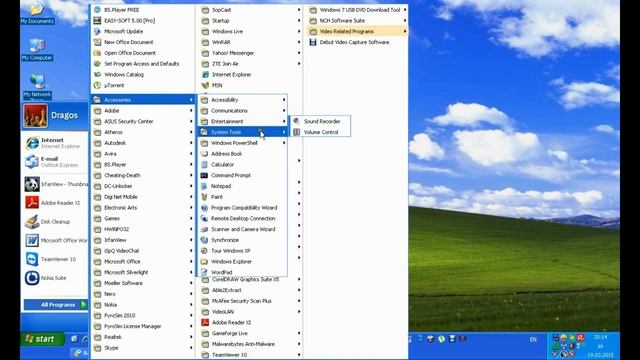Image resolution: width=640 pixels, height=360 pixels.
Task: Click the Address Book icon
Action: point(204,153)
